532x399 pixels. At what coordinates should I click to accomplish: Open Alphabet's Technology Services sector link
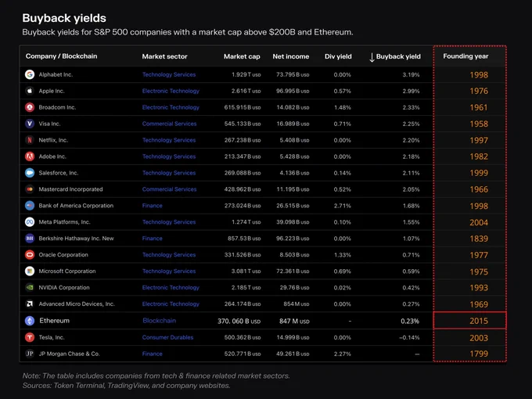click(x=169, y=74)
